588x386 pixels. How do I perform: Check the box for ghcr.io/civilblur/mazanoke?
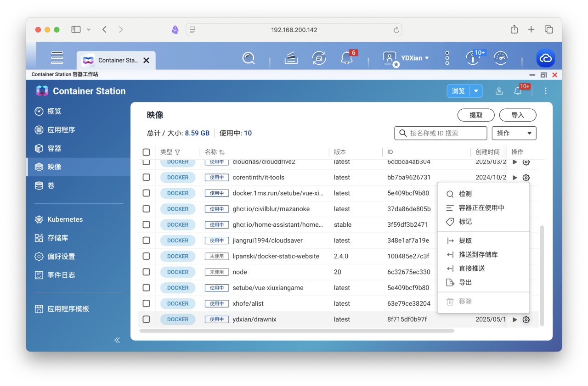pos(146,209)
